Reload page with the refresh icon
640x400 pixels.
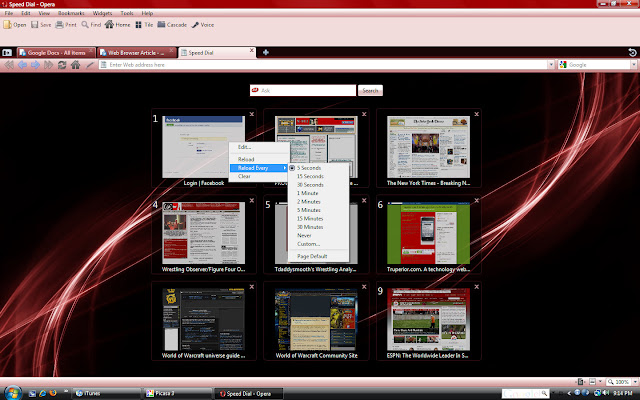click(x=62, y=65)
